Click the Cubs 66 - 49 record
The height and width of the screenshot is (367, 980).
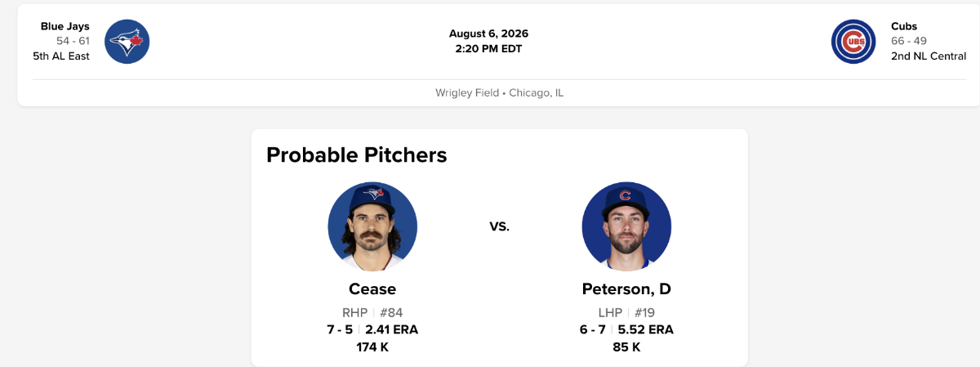click(909, 41)
